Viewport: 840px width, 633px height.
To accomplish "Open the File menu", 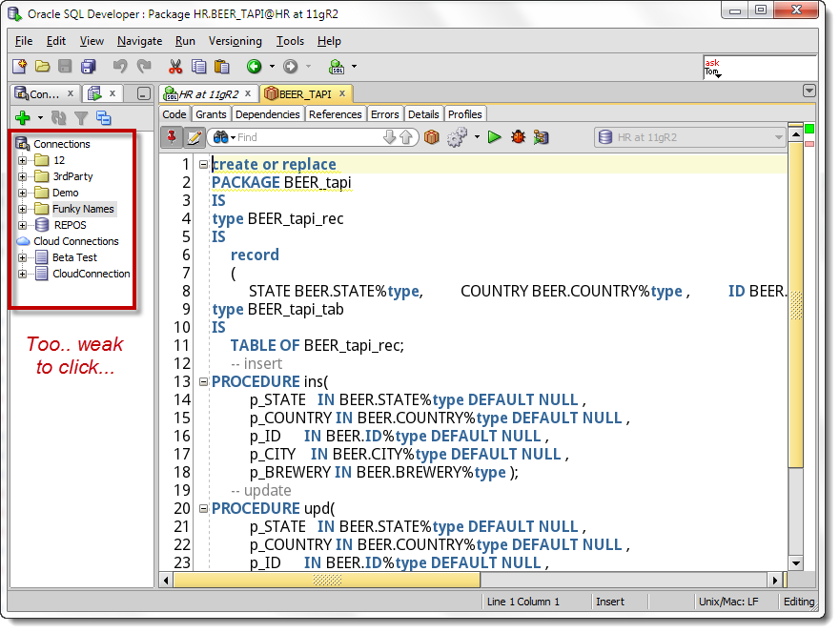I will [x=24, y=41].
